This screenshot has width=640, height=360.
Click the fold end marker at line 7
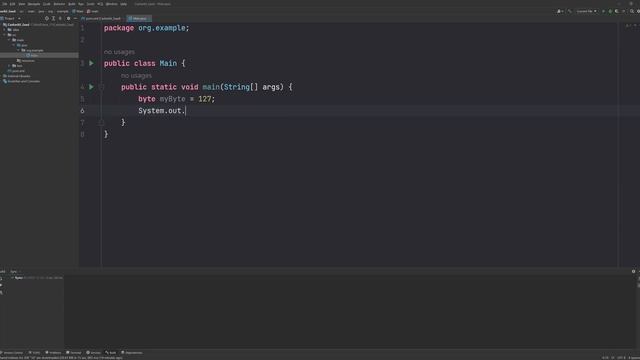101,122
